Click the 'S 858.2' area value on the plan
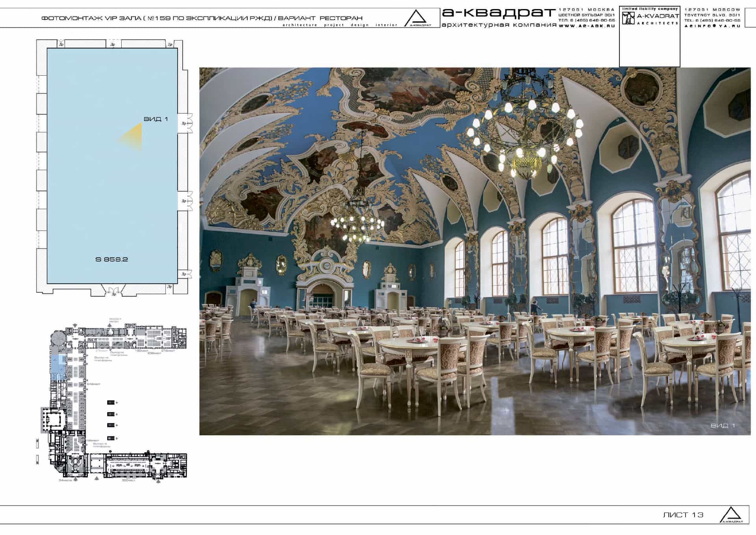 point(112,259)
